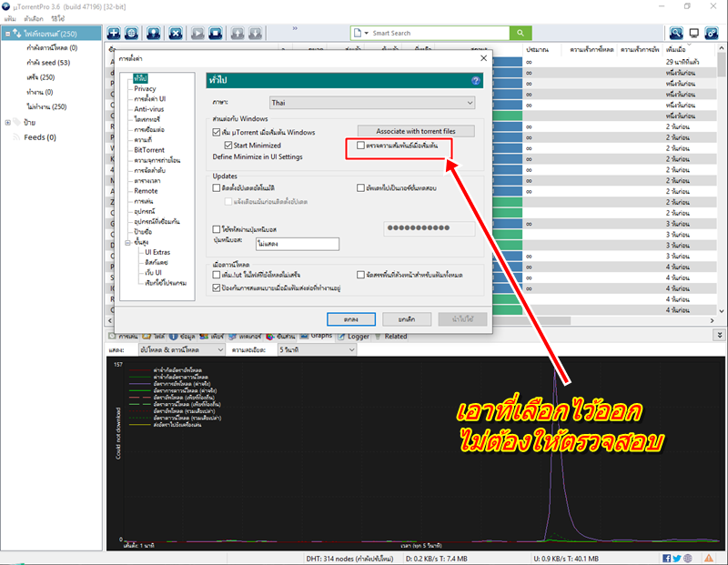Viewport: 728px width, 565px height.
Task: Toggle the pre-allocate disk space checkbox
Action: click(x=360, y=275)
